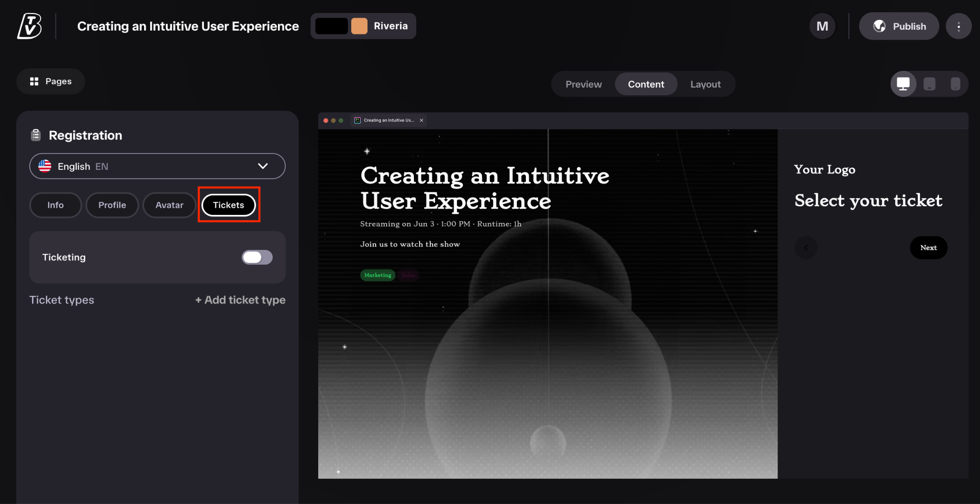The height and width of the screenshot is (504, 980).
Task: Click the back arrow in ticket preview
Action: [806, 248]
